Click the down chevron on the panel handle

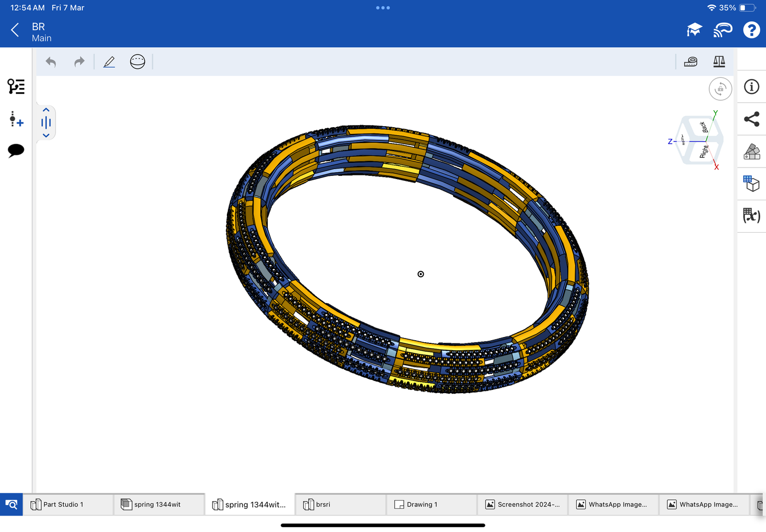tap(46, 136)
